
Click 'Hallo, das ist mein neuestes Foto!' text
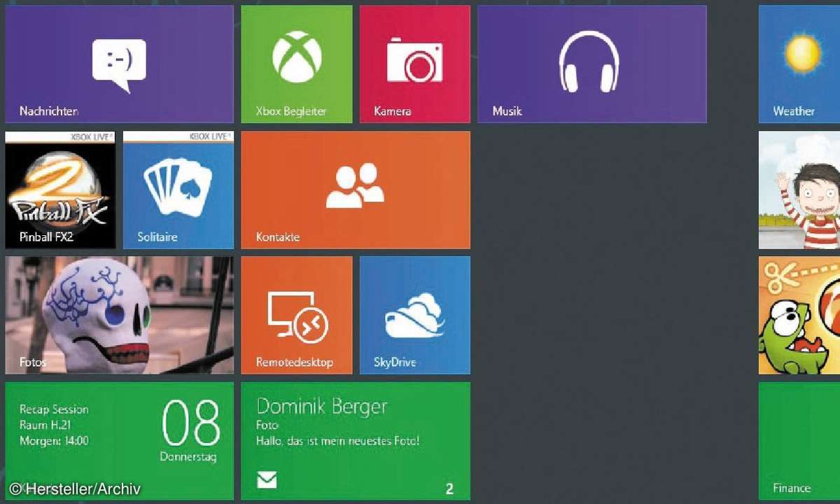tap(338, 441)
